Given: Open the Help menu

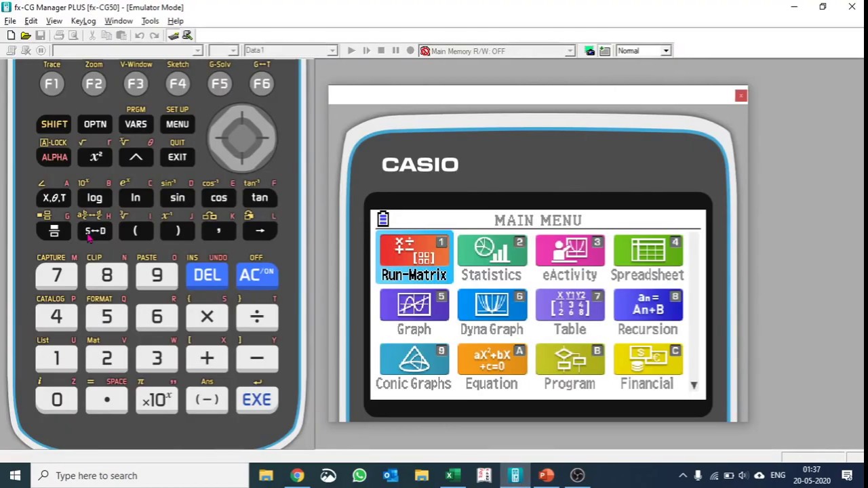Looking at the screenshot, I should pos(176,21).
